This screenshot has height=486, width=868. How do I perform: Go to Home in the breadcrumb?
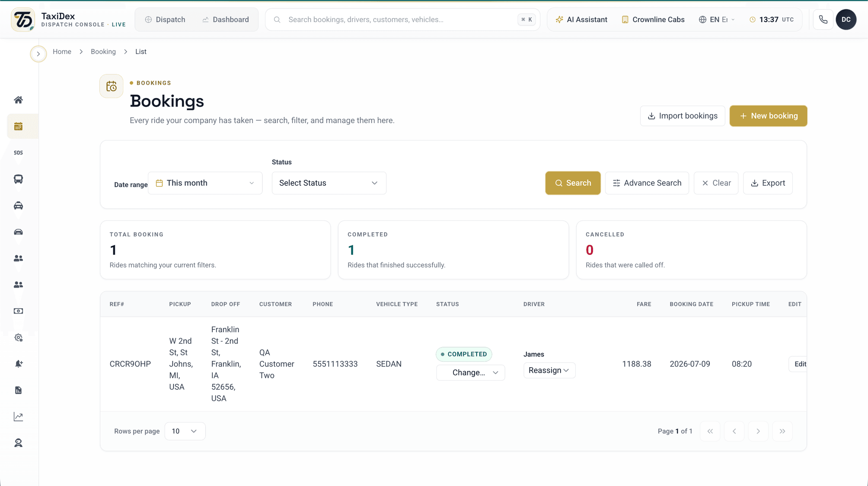point(62,52)
